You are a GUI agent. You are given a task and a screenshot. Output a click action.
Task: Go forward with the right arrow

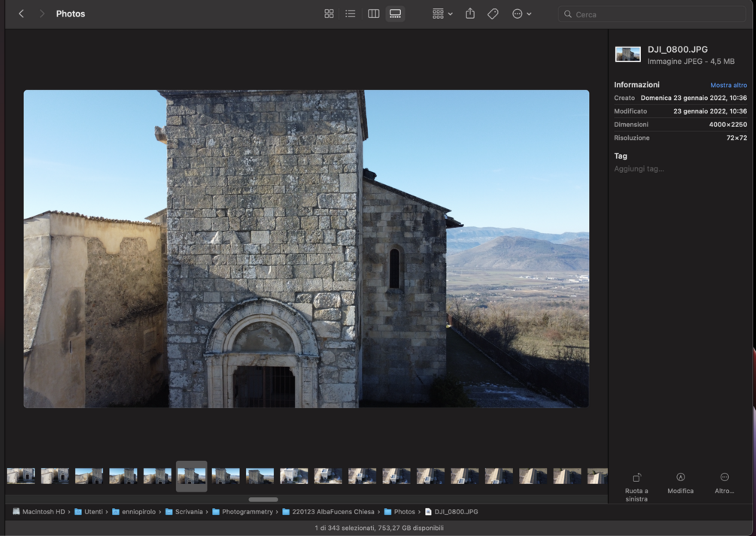[42, 14]
